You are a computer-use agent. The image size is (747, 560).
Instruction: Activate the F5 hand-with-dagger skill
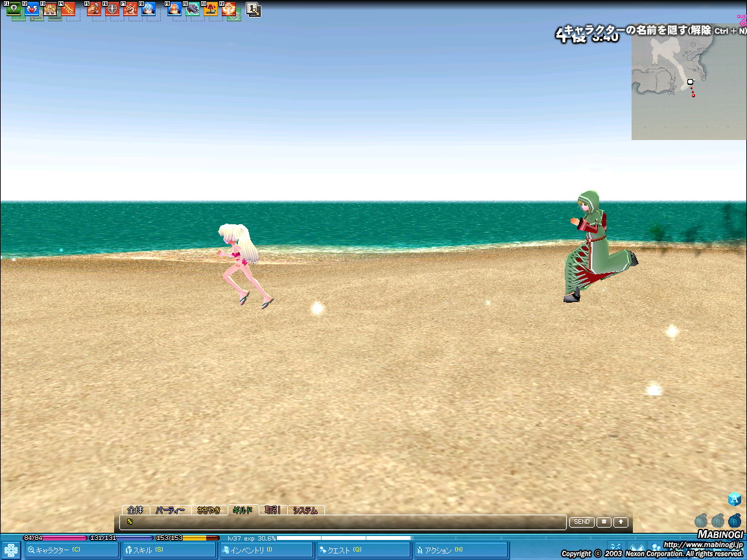94,9
